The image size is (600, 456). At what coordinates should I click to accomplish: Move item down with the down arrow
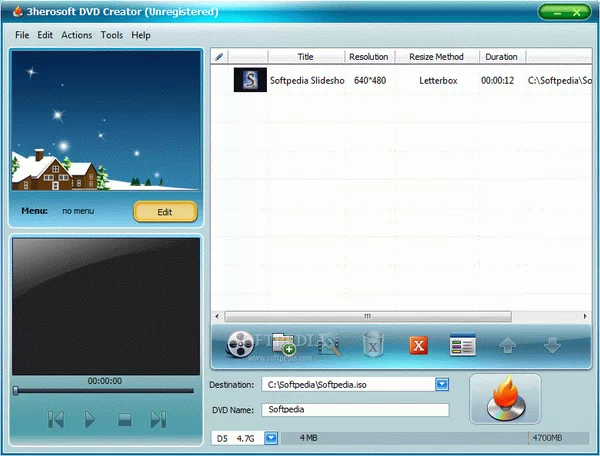(551, 345)
